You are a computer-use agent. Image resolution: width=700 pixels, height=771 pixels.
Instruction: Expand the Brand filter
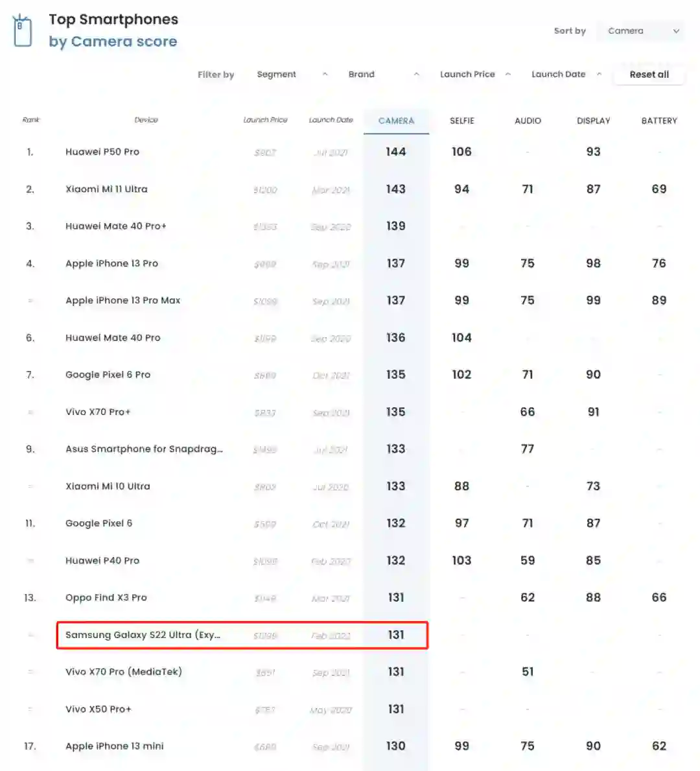pyautogui.click(x=384, y=75)
